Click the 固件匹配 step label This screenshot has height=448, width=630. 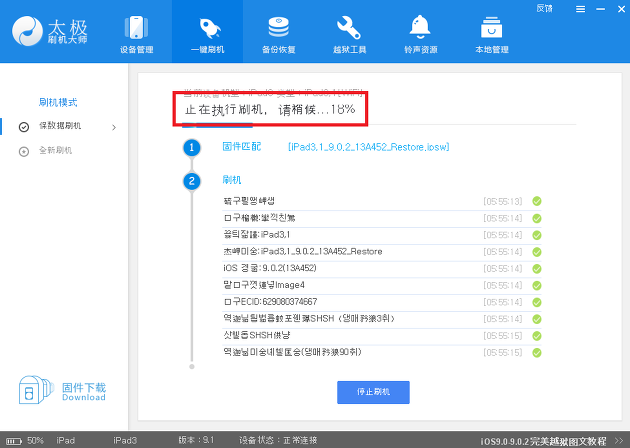tap(241, 147)
